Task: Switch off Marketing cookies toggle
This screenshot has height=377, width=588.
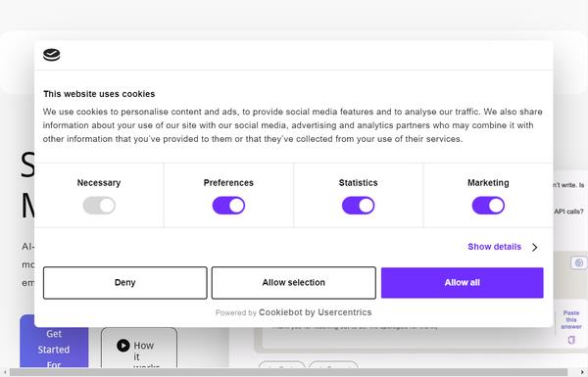Action: click(x=488, y=206)
